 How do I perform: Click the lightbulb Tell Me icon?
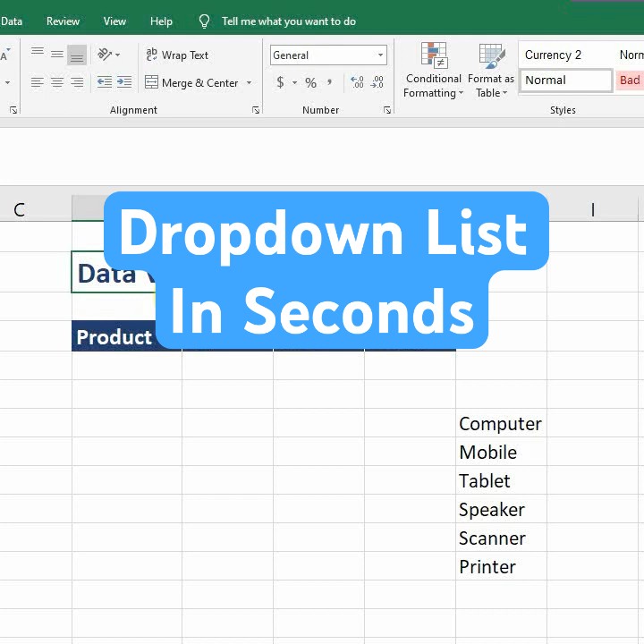coord(204,21)
